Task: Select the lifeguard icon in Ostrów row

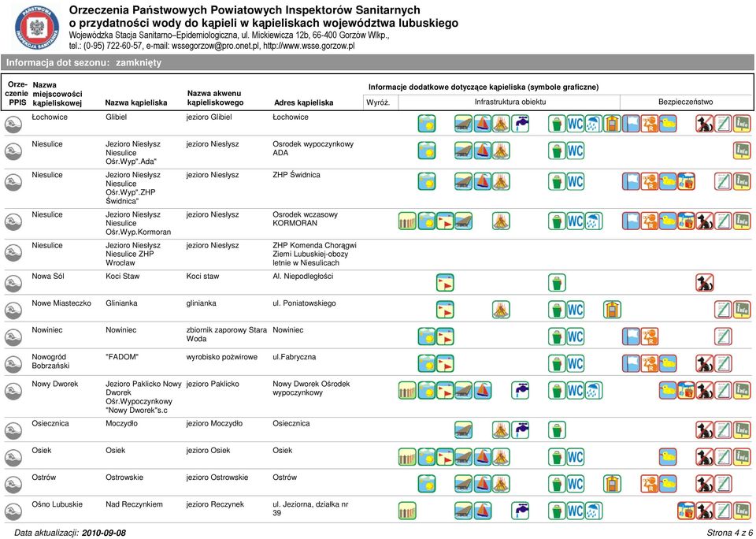Action: (650, 485)
